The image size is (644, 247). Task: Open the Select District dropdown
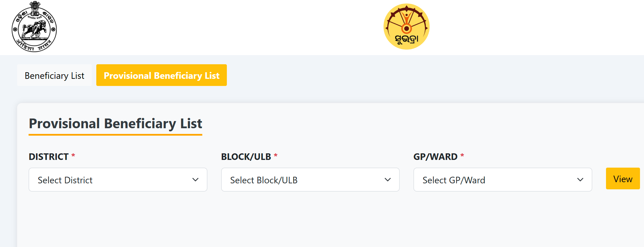[118, 180]
